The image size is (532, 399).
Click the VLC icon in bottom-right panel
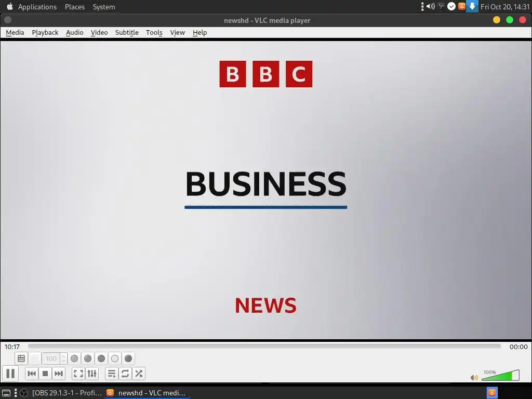pos(492,393)
